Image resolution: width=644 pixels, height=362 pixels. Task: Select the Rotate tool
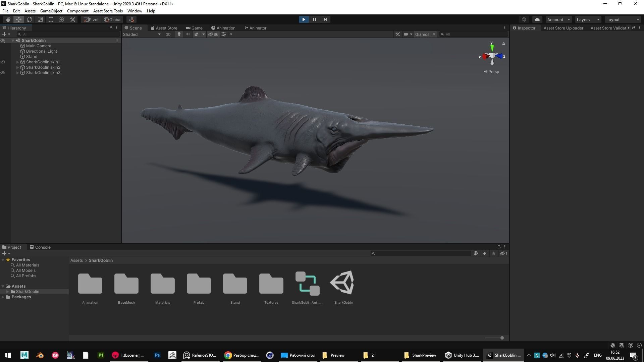click(30, 19)
